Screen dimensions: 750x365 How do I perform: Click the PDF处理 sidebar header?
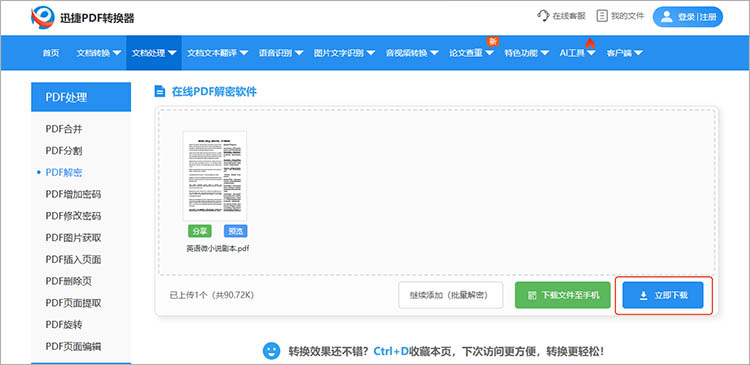pos(81,97)
